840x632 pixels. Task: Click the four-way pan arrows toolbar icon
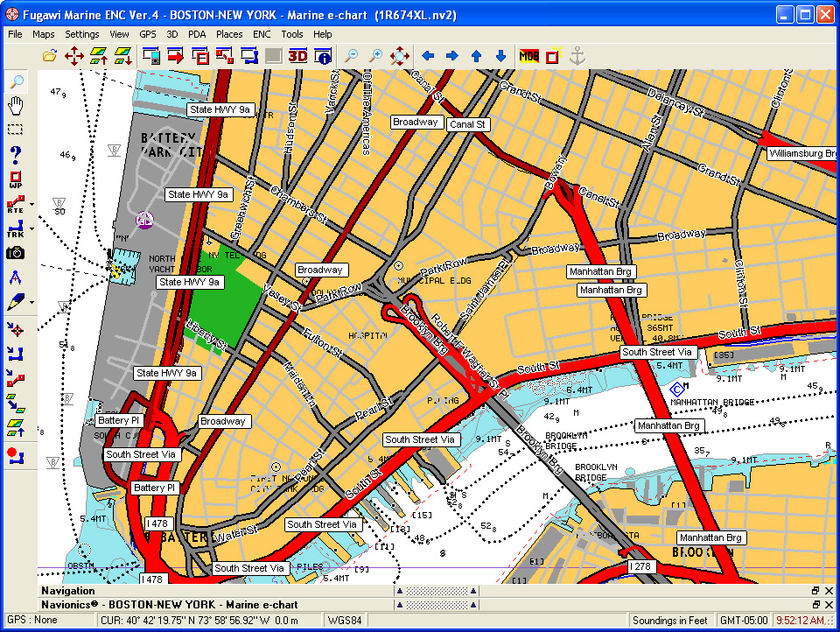coord(73,56)
